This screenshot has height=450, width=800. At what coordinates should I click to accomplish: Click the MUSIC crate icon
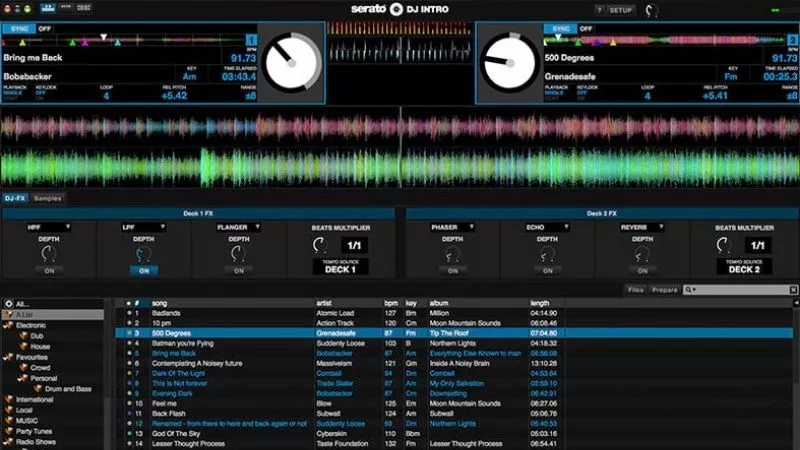[9, 420]
